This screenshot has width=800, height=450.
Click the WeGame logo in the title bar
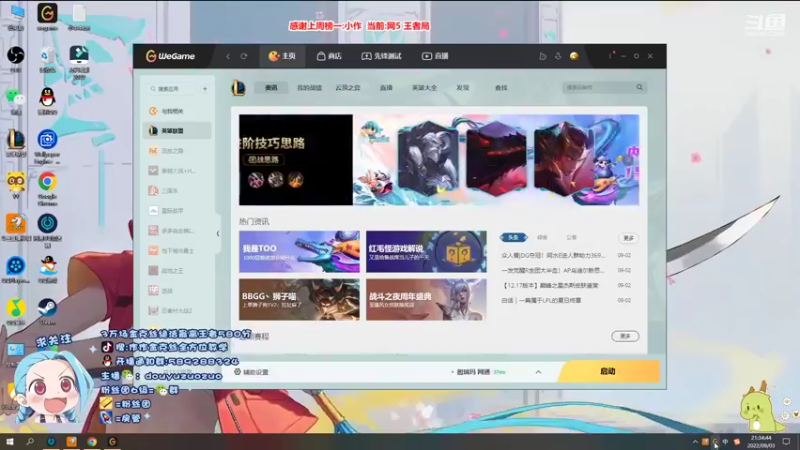[170, 56]
